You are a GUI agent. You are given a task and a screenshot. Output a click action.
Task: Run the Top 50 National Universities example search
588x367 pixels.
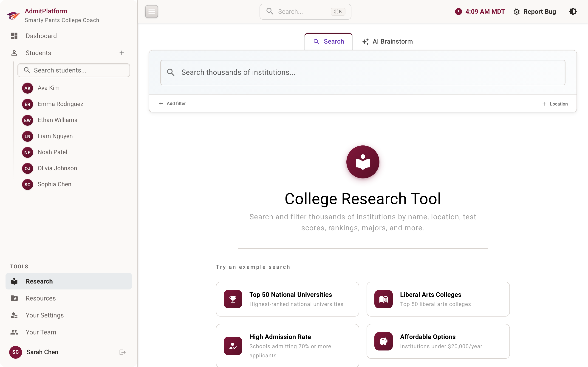(x=287, y=299)
